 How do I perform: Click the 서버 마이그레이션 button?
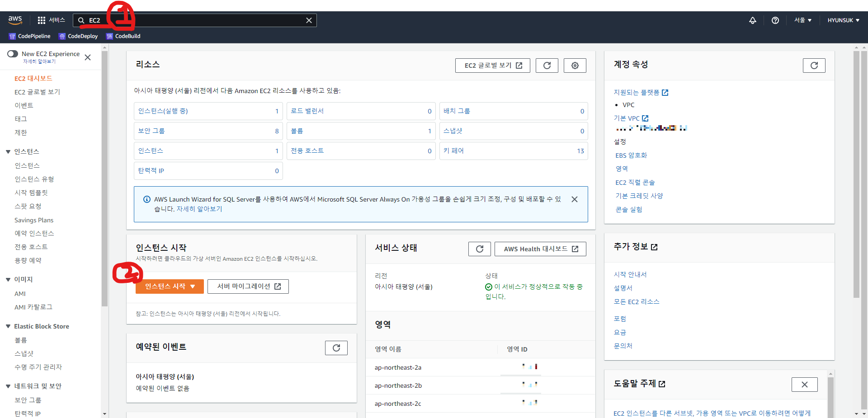click(x=248, y=286)
